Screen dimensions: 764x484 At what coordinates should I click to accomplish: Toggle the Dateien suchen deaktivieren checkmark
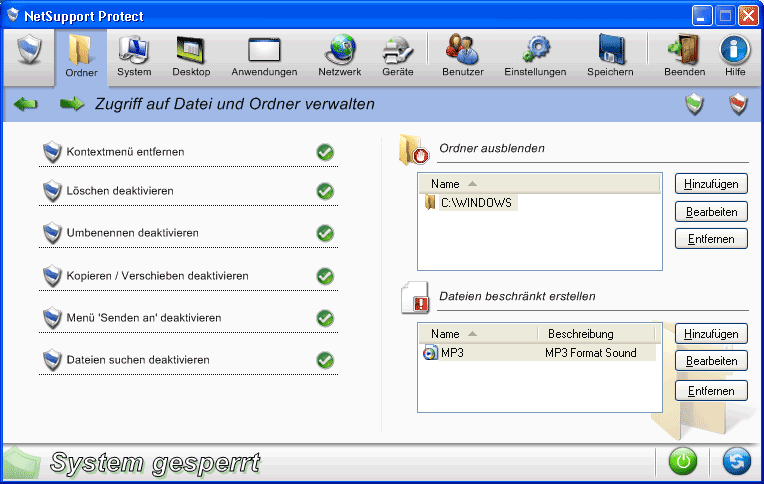pos(325,361)
